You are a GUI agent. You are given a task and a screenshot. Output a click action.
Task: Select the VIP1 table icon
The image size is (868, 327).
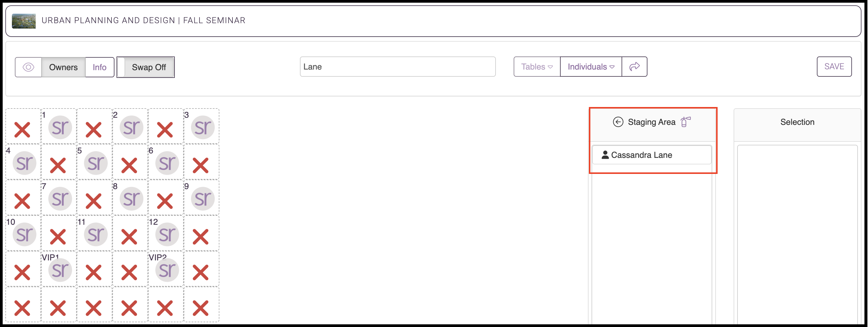pos(60,270)
